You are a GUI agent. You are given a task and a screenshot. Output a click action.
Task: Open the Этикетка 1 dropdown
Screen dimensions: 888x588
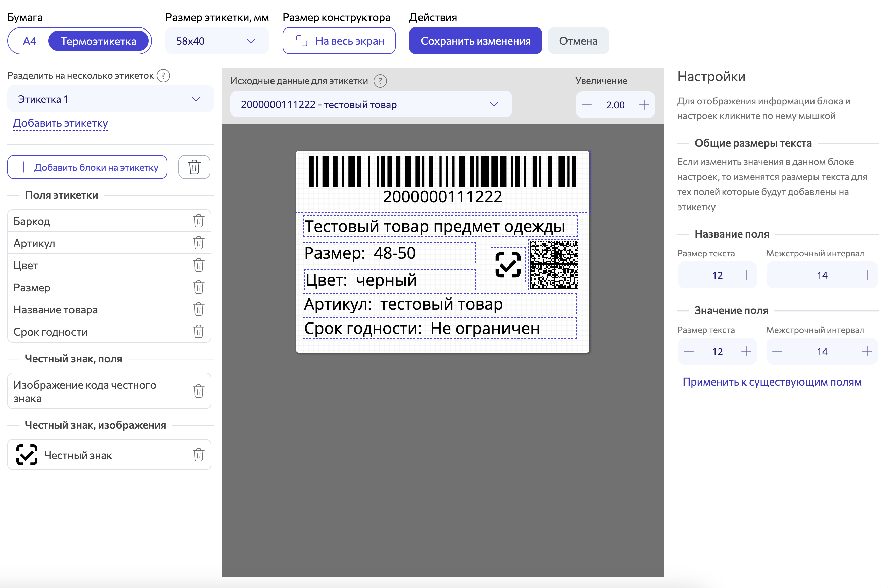click(196, 99)
